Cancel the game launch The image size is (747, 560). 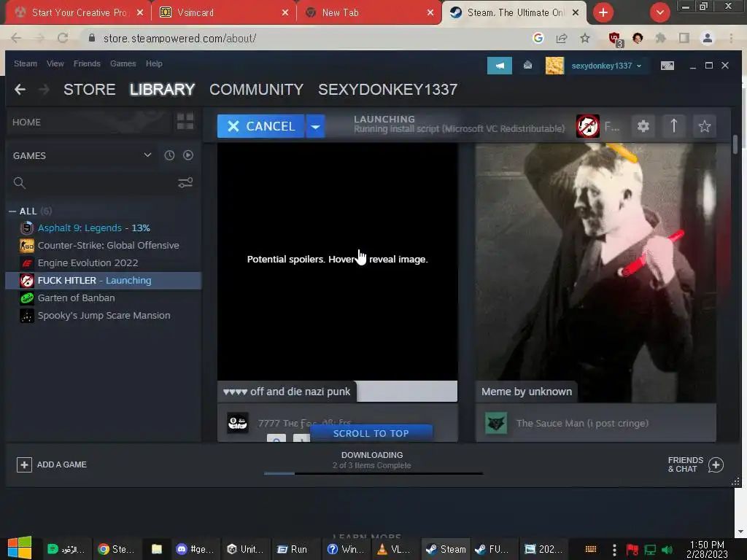[260, 126]
